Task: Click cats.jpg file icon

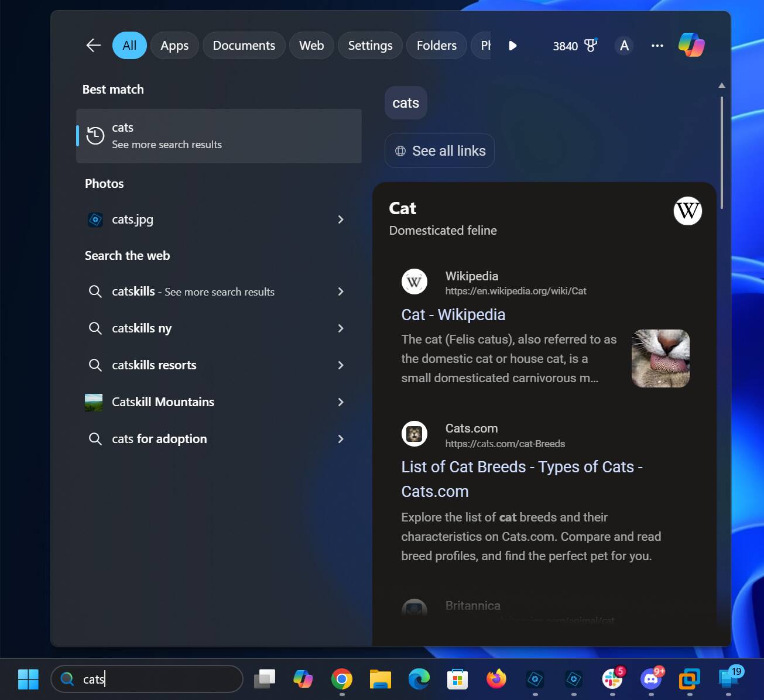Action: [x=95, y=219]
